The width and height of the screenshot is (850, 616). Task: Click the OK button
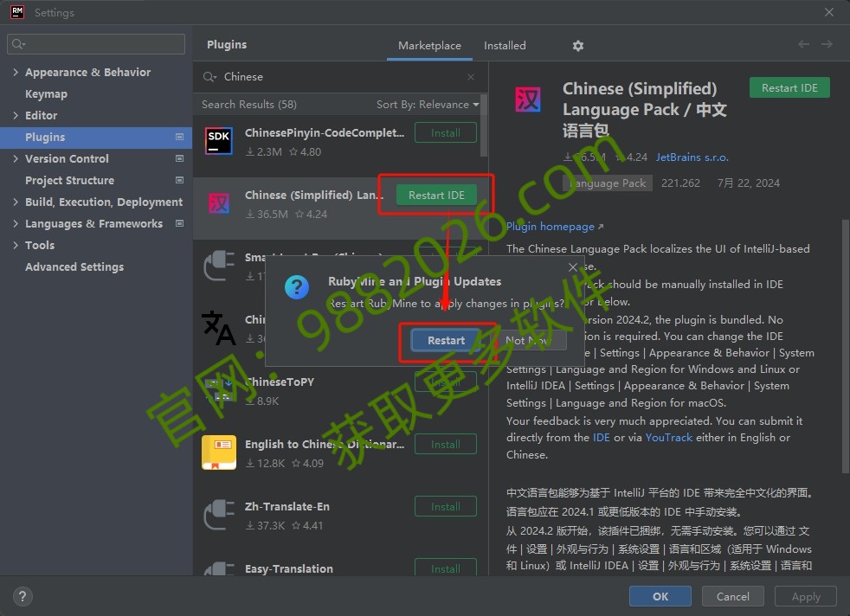[x=660, y=596]
